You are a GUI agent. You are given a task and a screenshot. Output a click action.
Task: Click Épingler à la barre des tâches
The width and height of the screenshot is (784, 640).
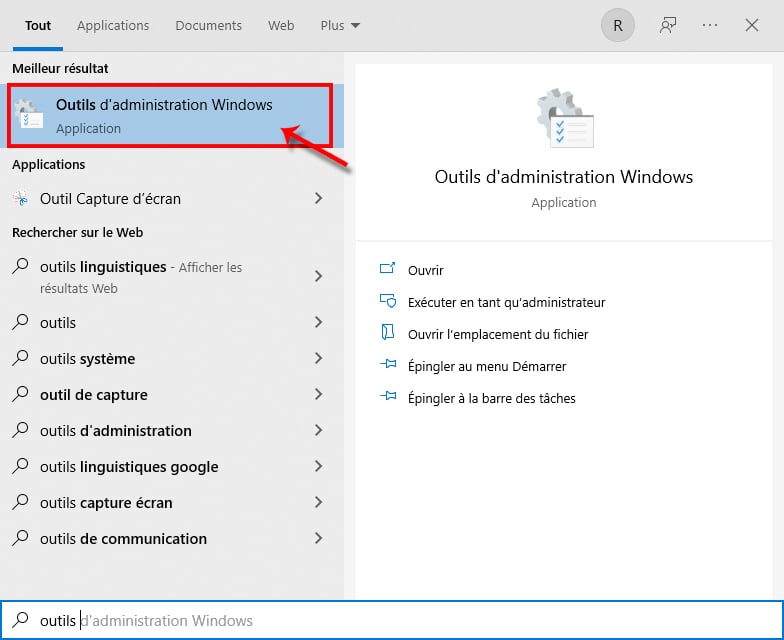pos(492,398)
